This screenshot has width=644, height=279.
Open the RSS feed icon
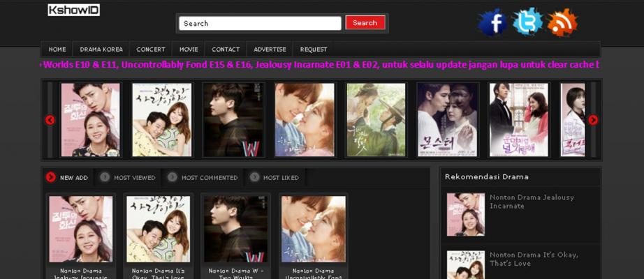562,22
